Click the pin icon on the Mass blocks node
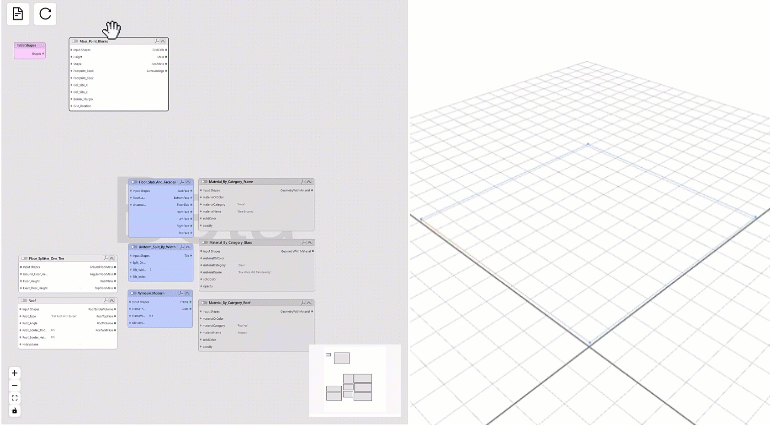The width and height of the screenshot is (770, 425). click(157, 42)
